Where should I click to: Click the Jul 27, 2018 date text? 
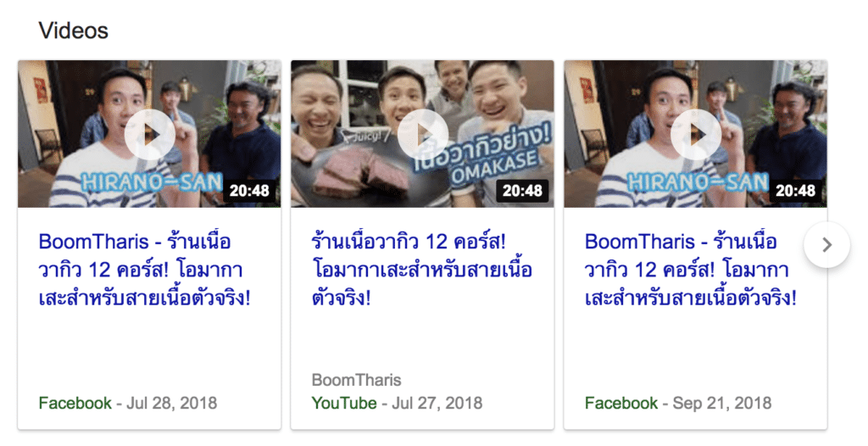(437, 403)
